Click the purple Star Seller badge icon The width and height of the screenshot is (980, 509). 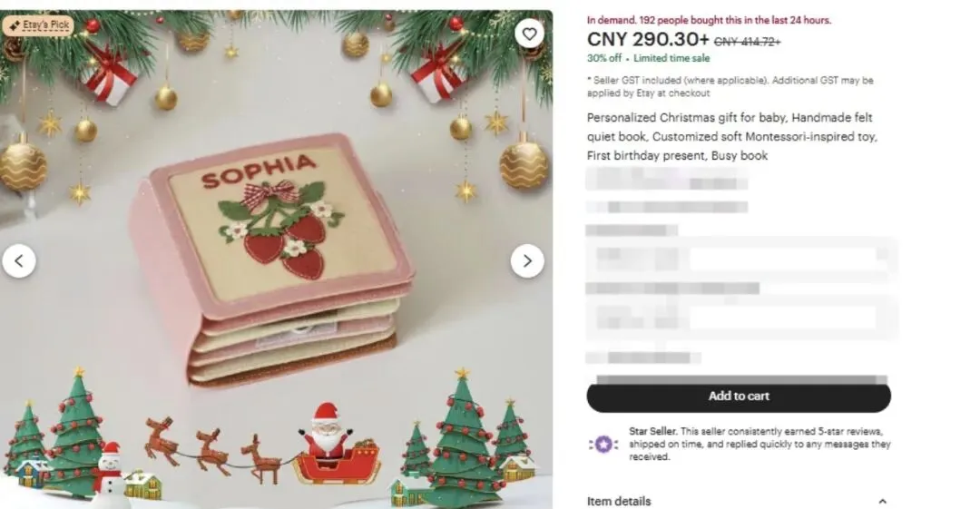click(603, 445)
